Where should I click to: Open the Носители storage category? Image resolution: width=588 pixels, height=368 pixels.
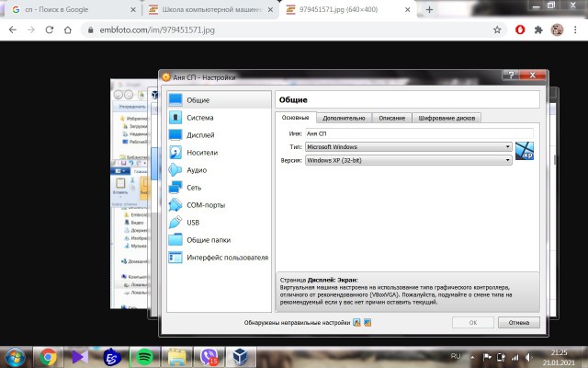219,153
